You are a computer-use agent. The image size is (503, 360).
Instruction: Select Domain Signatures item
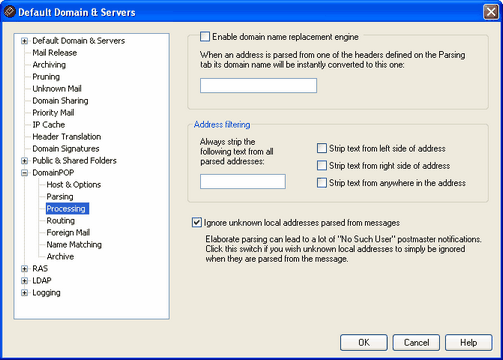(66, 149)
